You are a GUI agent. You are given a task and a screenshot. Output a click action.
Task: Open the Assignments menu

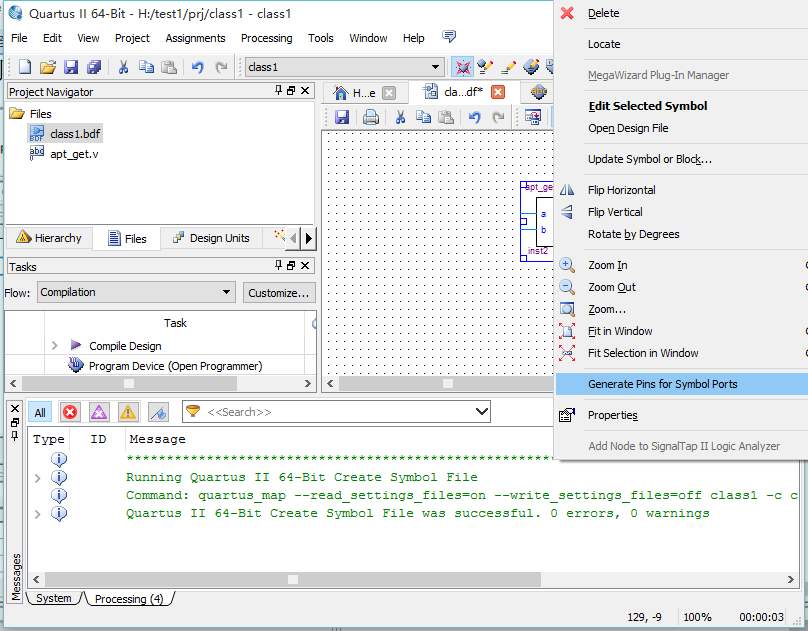coord(195,38)
